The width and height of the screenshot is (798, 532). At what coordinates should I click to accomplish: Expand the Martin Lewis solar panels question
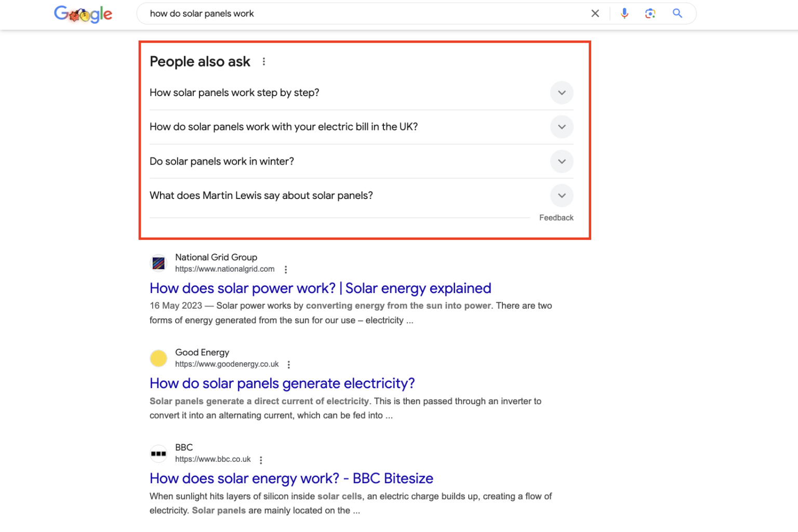pyautogui.click(x=362, y=195)
